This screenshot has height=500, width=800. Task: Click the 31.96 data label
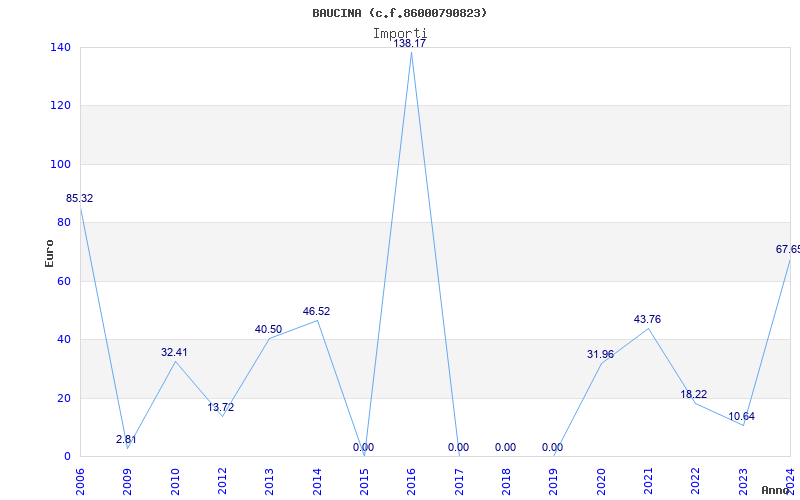(x=601, y=354)
